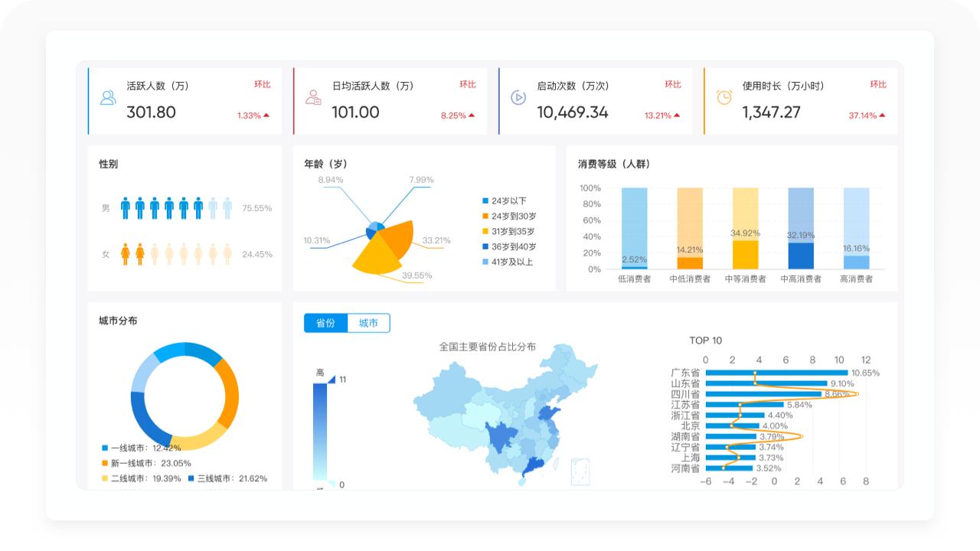Click the 广东省 bar in TOP 10

pyautogui.click(x=776, y=373)
